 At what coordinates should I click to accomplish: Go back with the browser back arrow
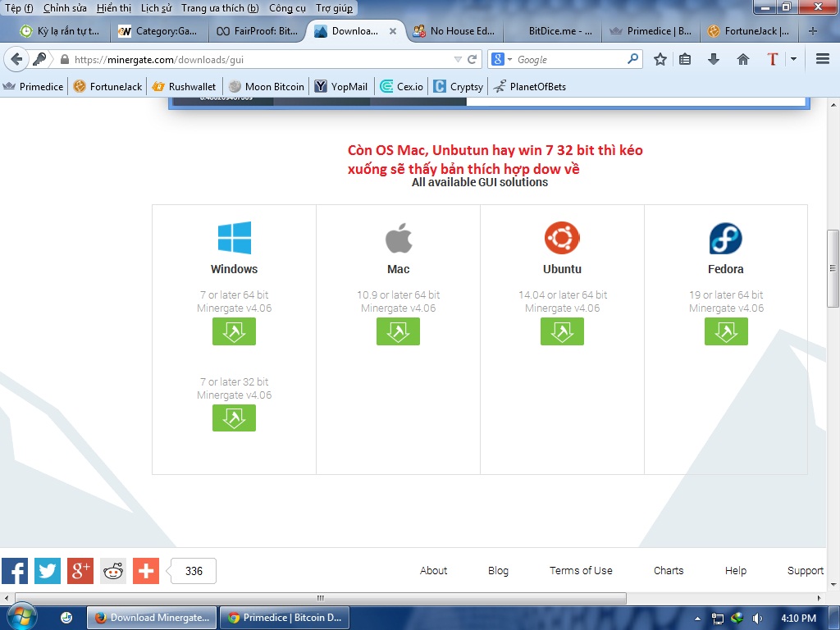click(16, 59)
